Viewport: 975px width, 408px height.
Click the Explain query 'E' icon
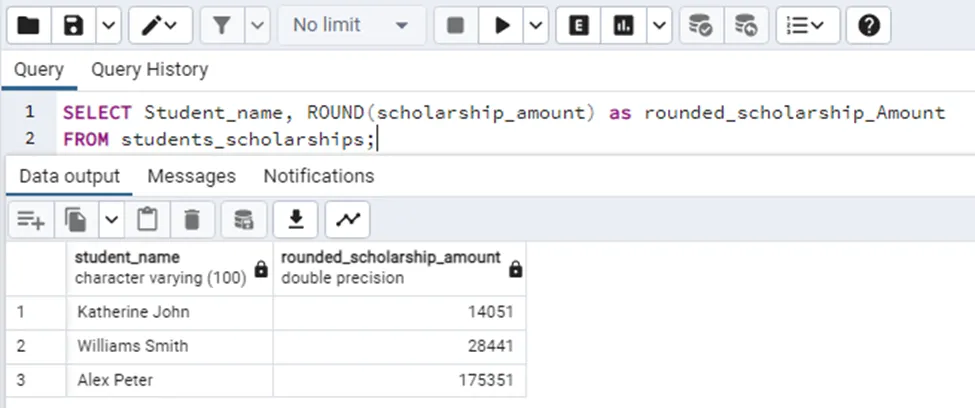pos(578,25)
